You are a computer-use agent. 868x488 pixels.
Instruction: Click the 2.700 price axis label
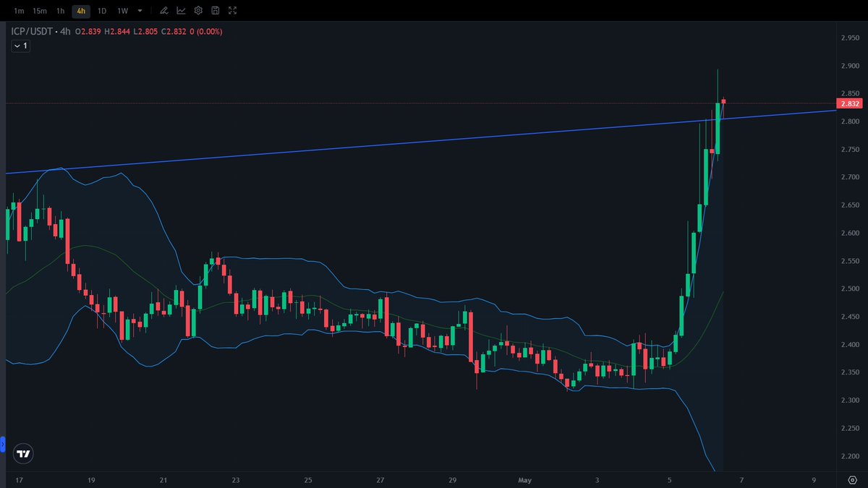point(850,177)
